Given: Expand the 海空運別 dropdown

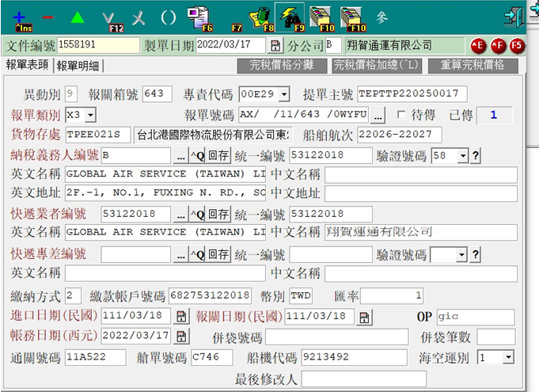Looking at the screenshot, I should point(507,358).
